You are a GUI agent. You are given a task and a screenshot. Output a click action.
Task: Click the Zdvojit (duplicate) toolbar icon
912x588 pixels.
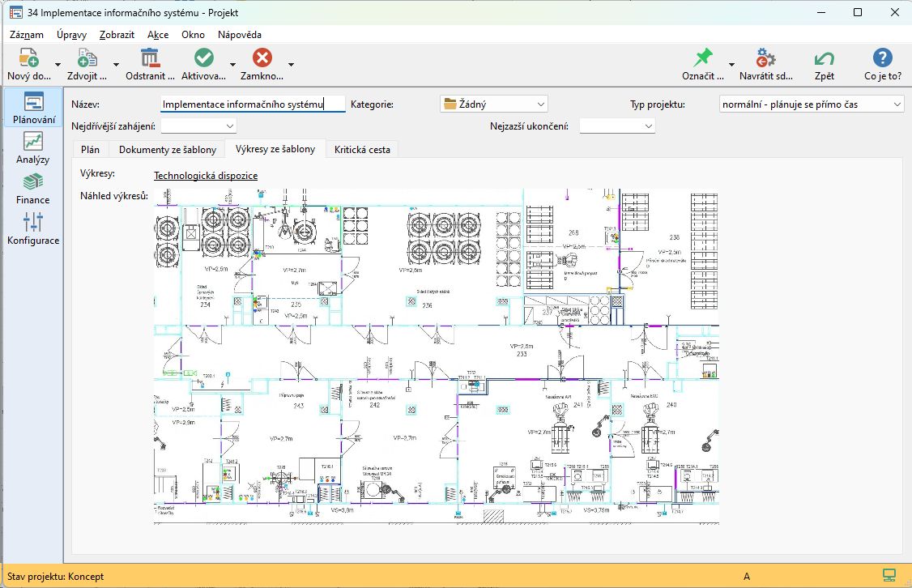pos(87,58)
